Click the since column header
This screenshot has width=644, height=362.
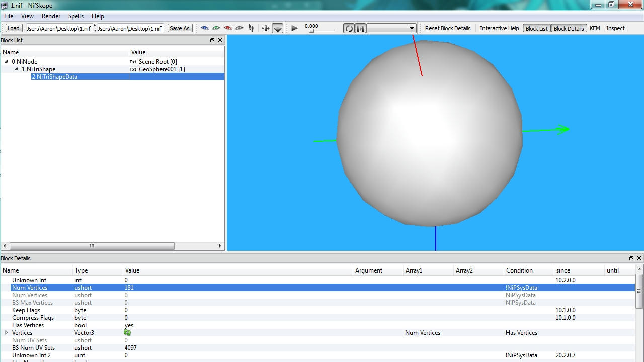pos(580,270)
